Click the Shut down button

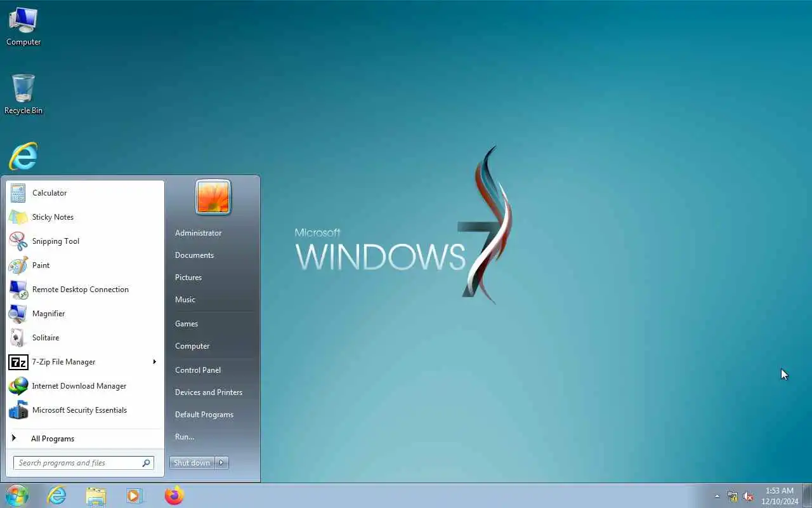pyautogui.click(x=192, y=463)
